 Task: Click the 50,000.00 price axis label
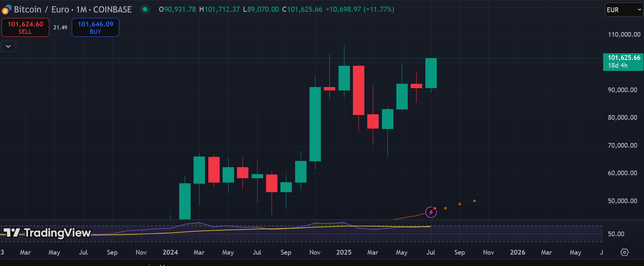pyautogui.click(x=622, y=201)
